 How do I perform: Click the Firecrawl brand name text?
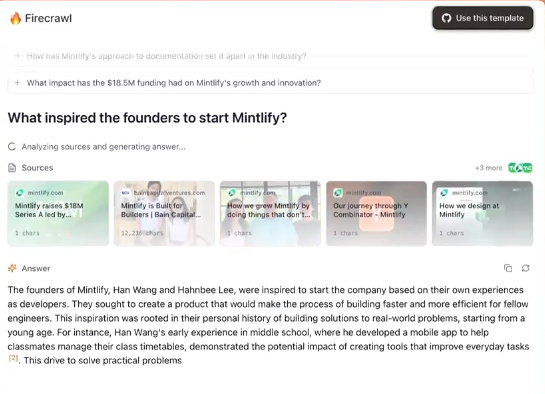click(x=48, y=18)
